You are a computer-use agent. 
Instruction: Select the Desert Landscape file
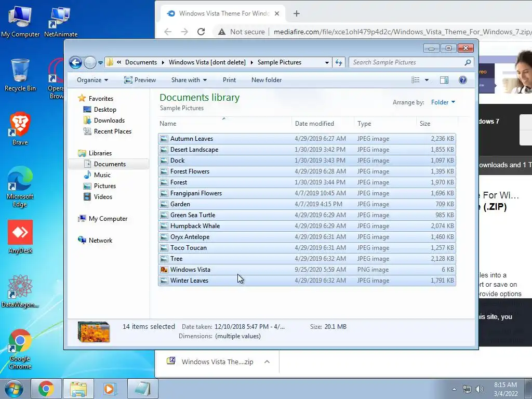pyautogui.click(x=307, y=149)
